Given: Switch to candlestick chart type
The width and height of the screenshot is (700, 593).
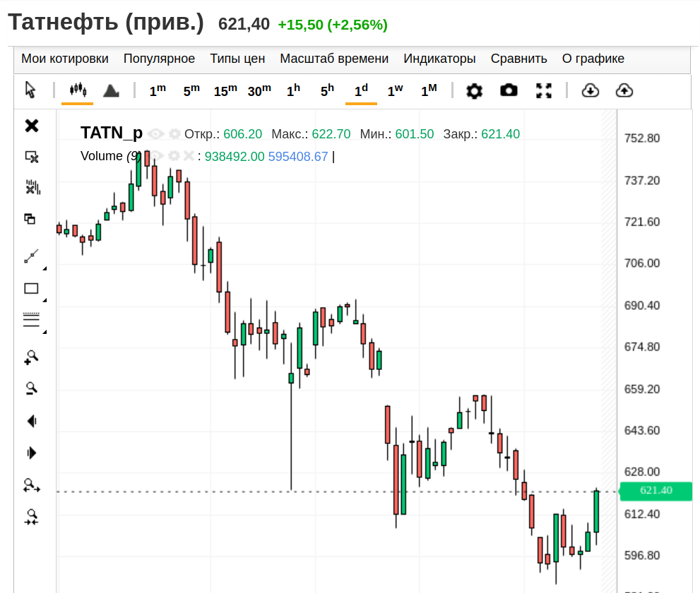Looking at the screenshot, I should (78, 90).
